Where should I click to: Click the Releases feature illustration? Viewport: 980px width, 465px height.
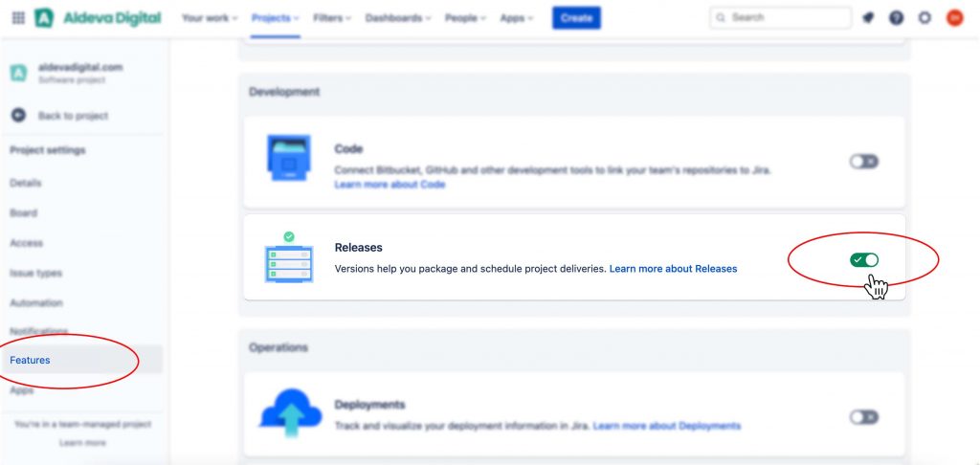coord(288,256)
